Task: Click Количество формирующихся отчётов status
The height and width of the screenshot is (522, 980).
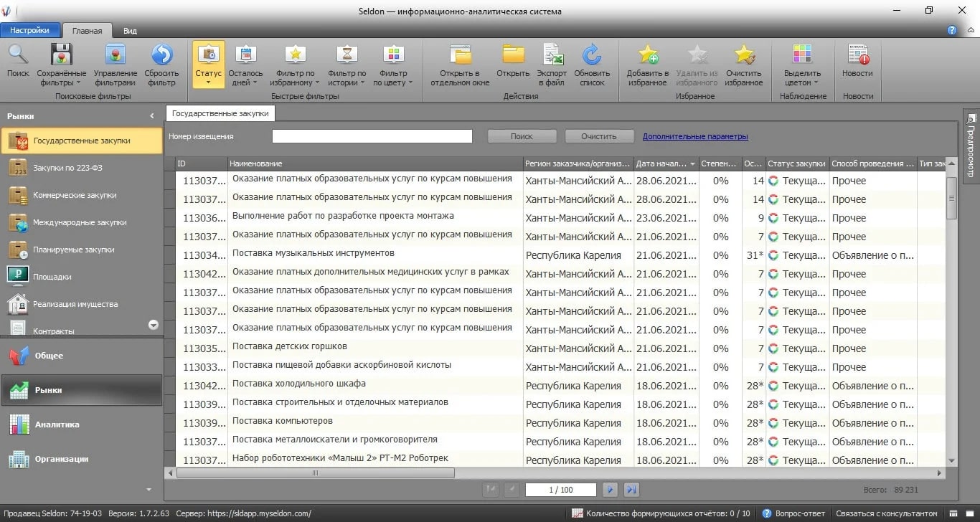Action: pos(661,513)
